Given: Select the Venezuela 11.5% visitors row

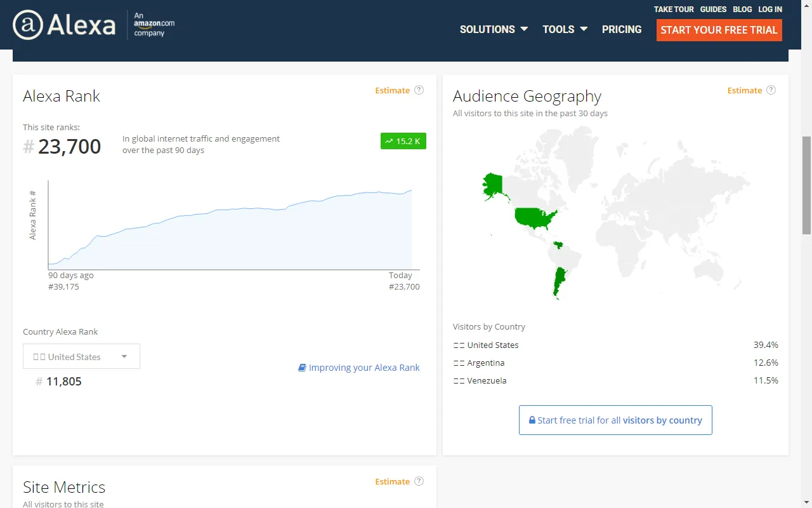Looking at the screenshot, I should click(615, 380).
